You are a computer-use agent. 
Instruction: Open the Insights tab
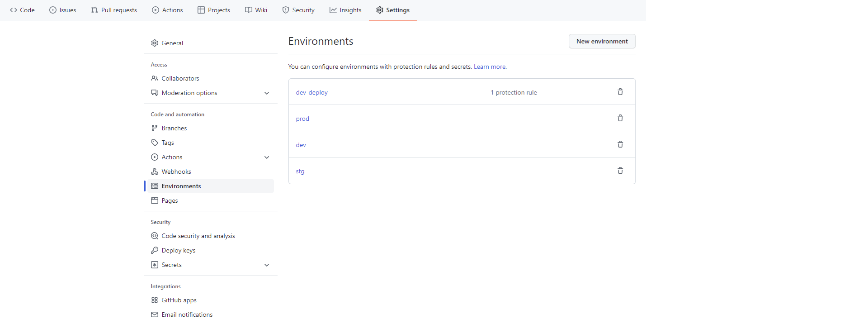[x=345, y=10]
